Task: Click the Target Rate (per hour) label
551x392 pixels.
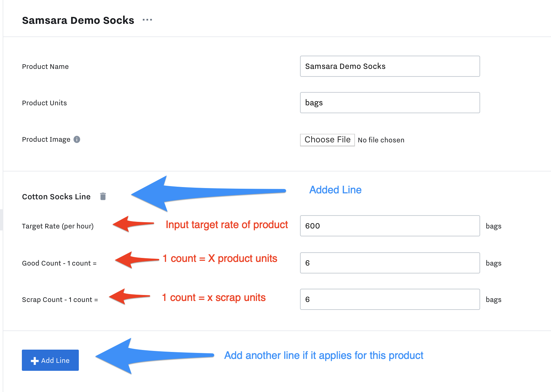Action: pyautogui.click(x=58, y=226)
